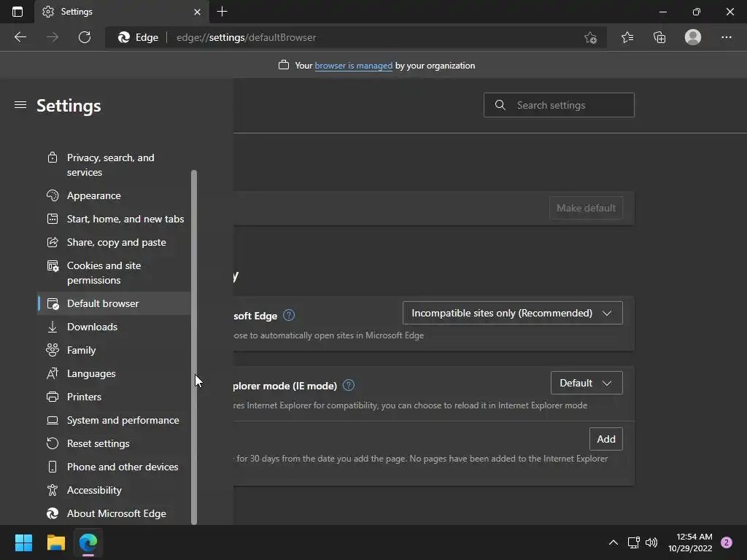
Task: Select the Settings browser tab
Action: [121, 12]
